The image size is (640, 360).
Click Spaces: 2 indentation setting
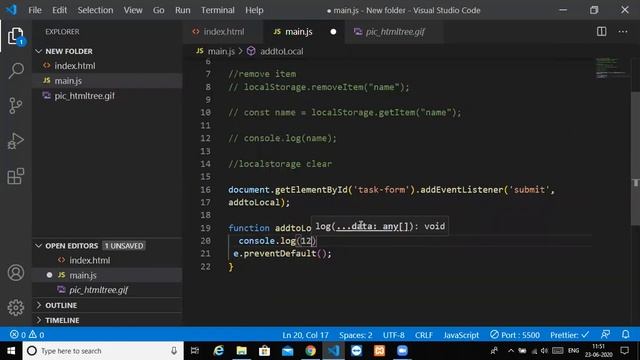click(x=356, y=335)
